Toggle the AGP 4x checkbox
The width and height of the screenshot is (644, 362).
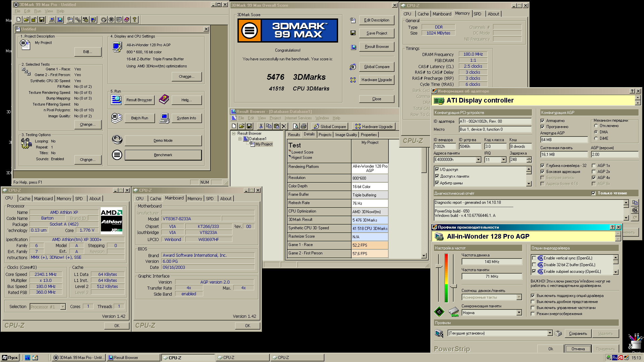click(594, 178)
